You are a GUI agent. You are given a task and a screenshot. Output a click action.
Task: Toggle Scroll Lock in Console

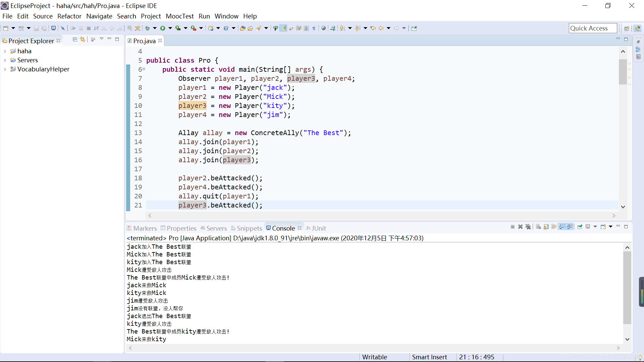click(546, 227)
